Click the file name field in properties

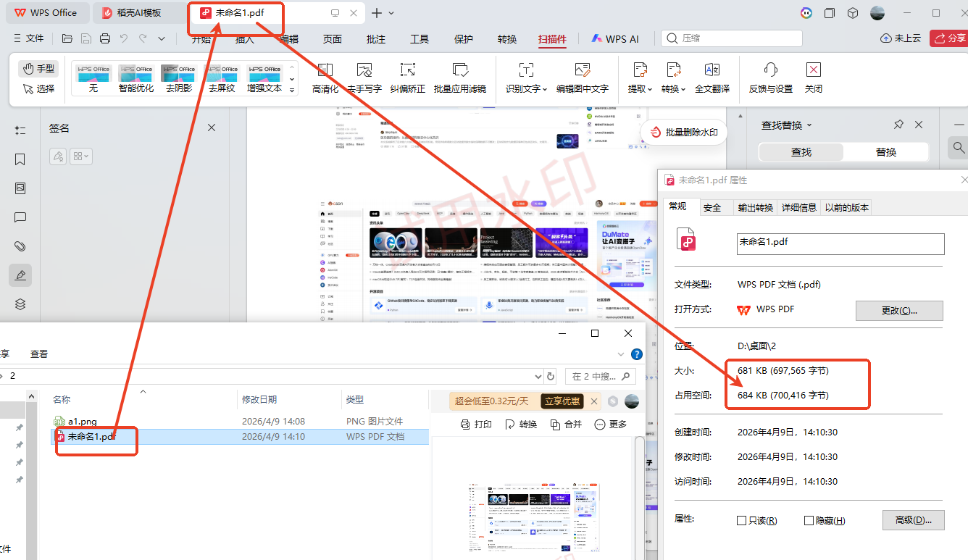click(x=840, y=243)
